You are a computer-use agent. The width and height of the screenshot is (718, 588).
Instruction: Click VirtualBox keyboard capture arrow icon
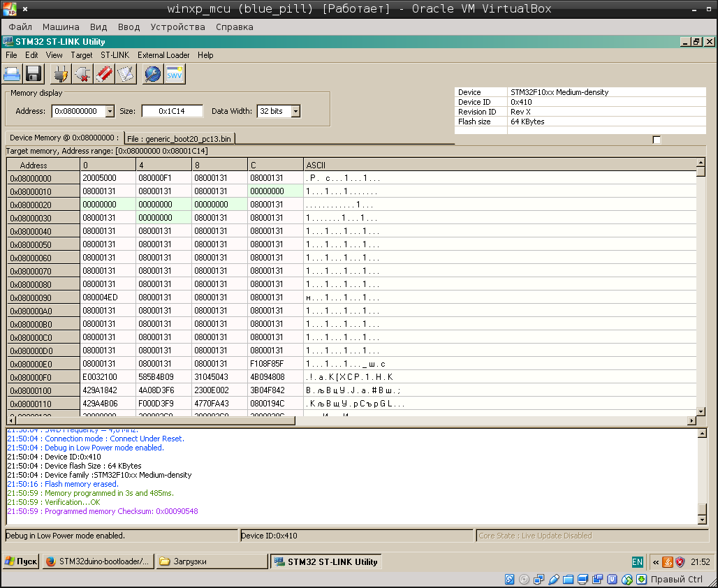coord(642,580)
